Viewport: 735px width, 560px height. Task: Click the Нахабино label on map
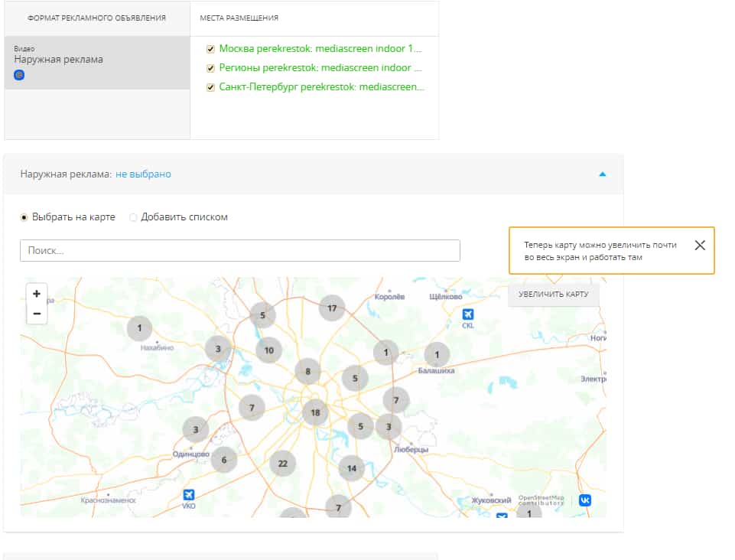157,348
